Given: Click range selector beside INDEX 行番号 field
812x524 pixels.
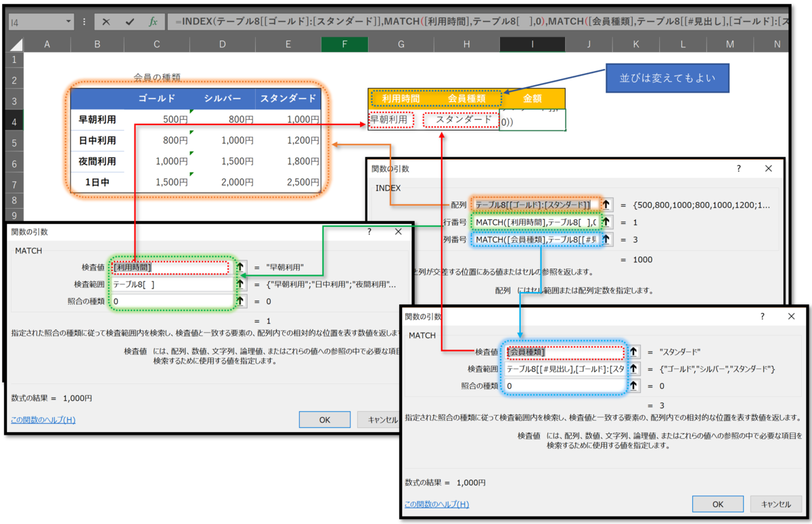Looking at the screenshot, I should (606, 222).
